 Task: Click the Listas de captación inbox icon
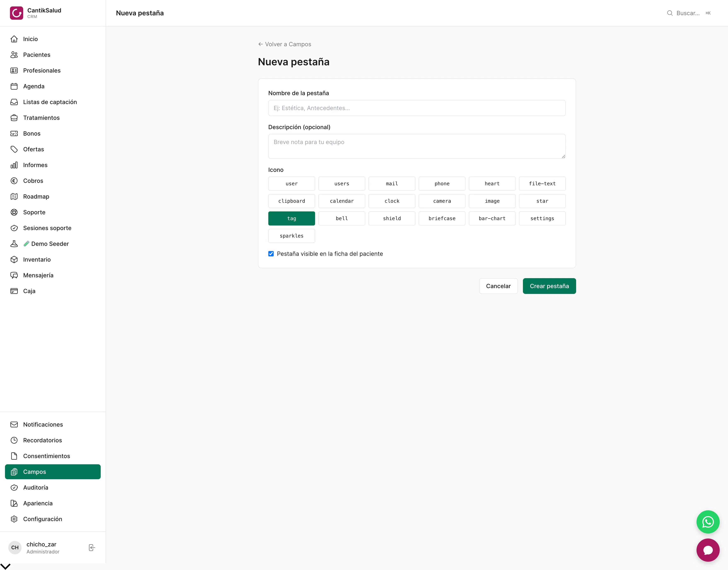(14, 102)
